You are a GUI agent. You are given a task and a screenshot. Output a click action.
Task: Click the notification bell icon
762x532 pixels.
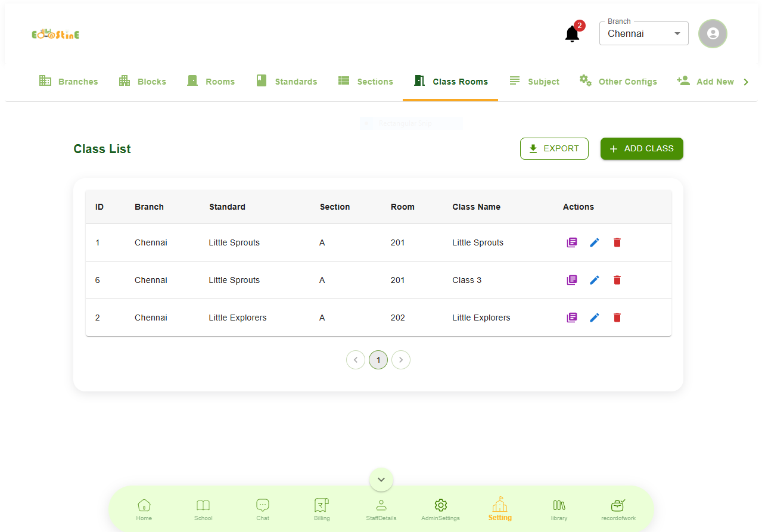(x=572, y=34)
